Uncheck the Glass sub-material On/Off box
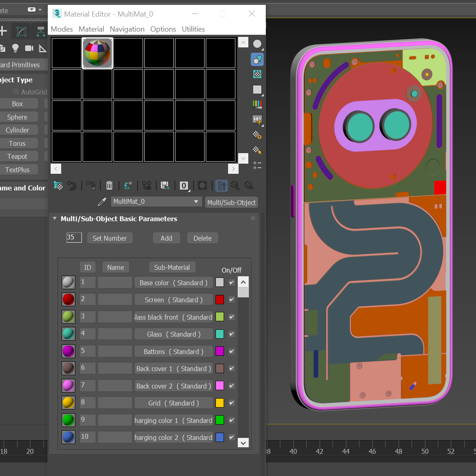 232,334
